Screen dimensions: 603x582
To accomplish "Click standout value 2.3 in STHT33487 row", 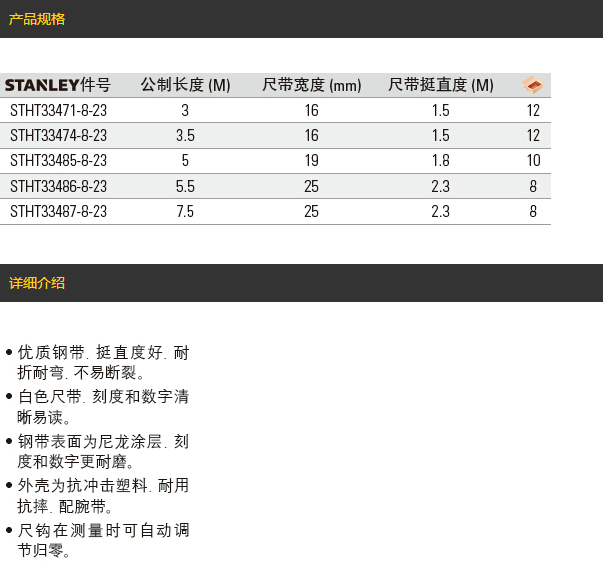I will coord(441,212).
